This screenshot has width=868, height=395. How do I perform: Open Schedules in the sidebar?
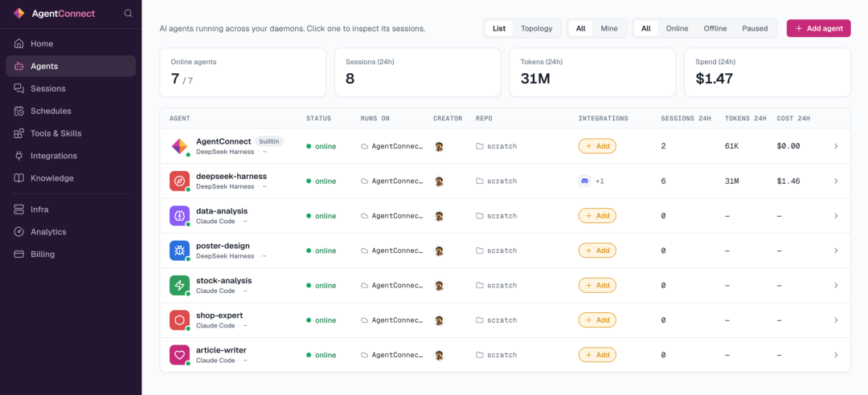71,111
